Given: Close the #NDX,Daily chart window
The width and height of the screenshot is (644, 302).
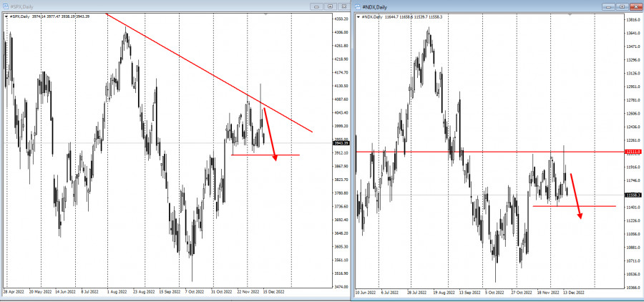Looking at the screenshot, I should [635, 7].
